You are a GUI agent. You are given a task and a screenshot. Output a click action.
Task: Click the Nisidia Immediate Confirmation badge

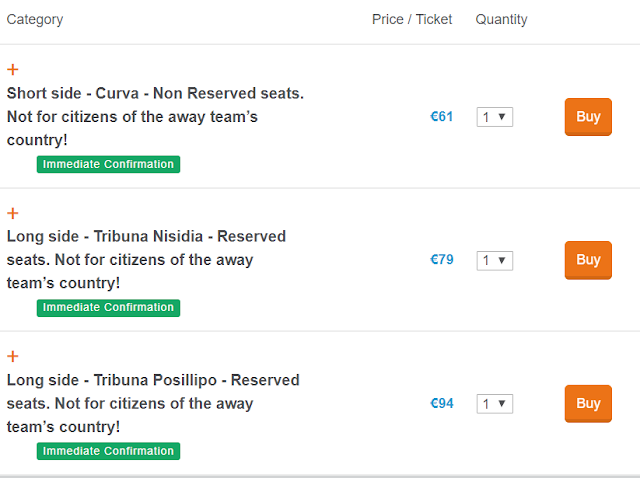108,307
